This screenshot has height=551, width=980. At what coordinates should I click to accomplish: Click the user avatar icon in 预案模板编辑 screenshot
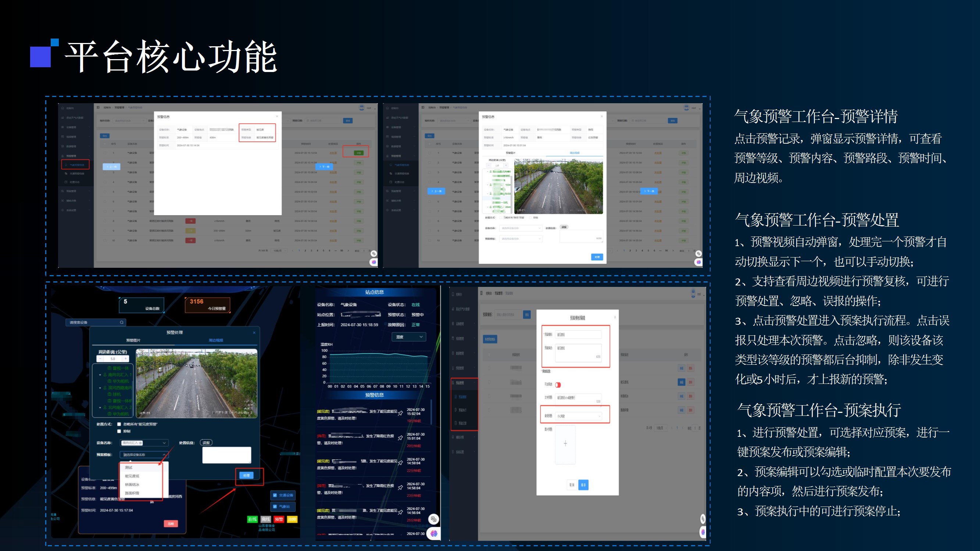(x=693, y=293)
